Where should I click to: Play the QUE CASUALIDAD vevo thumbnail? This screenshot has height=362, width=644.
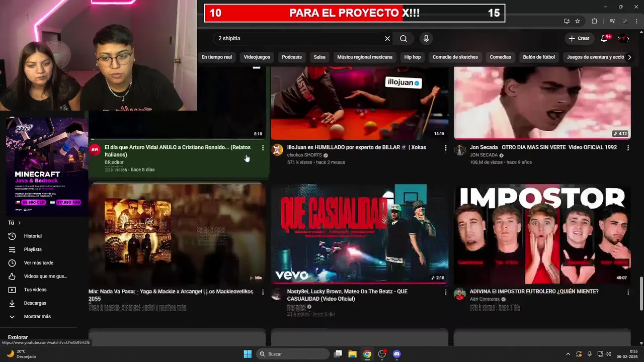point(359,233)
